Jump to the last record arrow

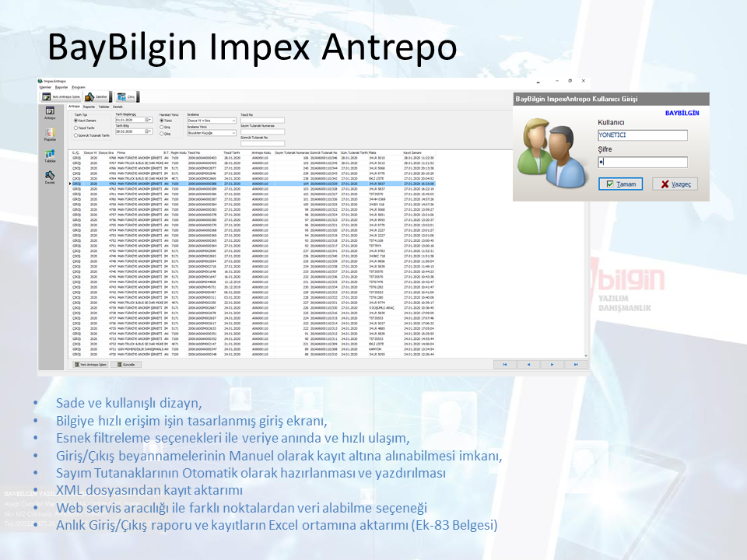576,364
